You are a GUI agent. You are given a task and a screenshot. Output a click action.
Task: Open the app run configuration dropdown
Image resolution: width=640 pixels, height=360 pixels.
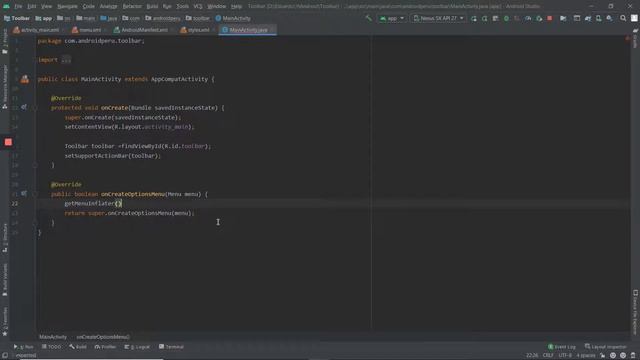pyautogui.click(x=391, y=18)
